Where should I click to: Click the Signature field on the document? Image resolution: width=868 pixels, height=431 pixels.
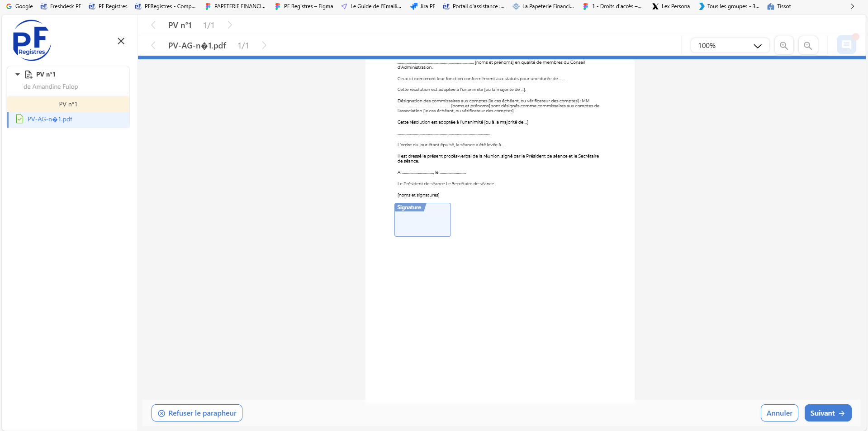pyautogui.click(x=422, y=220)
